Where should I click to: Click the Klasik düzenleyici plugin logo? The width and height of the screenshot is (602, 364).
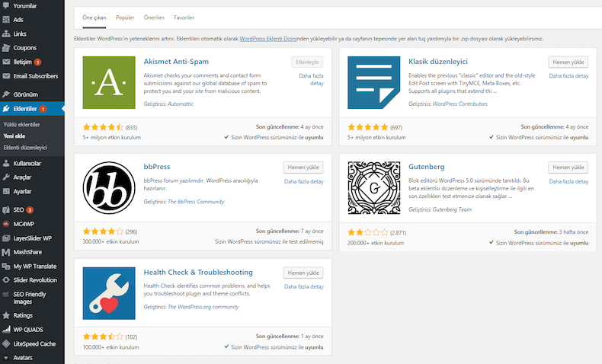tap(374, 82)
